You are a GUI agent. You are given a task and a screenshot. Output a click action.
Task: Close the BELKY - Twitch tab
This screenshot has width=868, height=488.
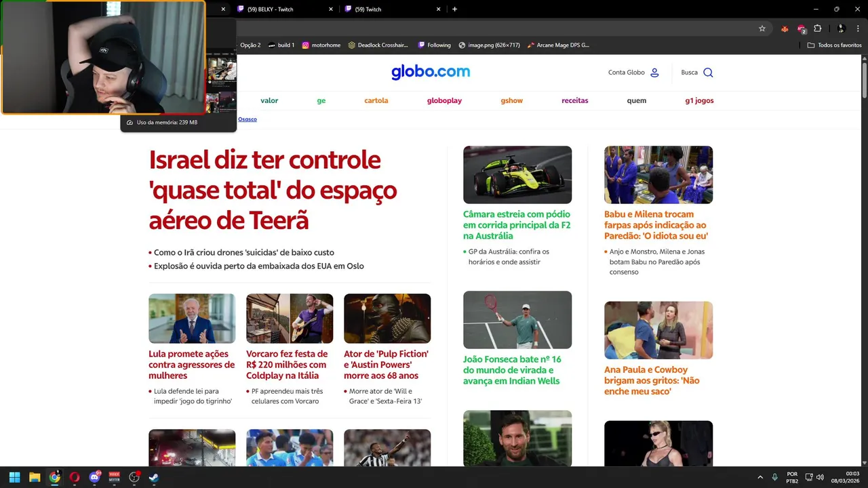[x=331, y=9]
